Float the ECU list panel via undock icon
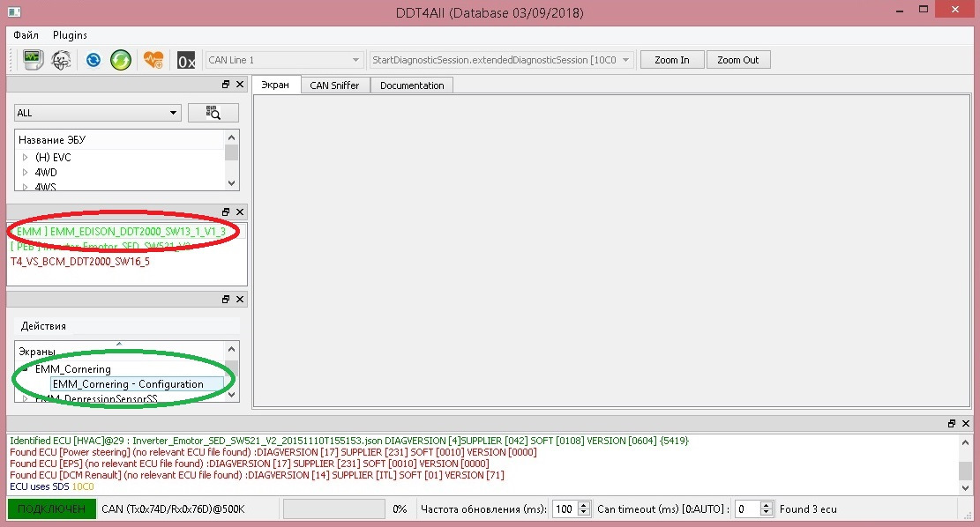Image resolution: width=980 pixels, height=527 pixels. [226, 85]
